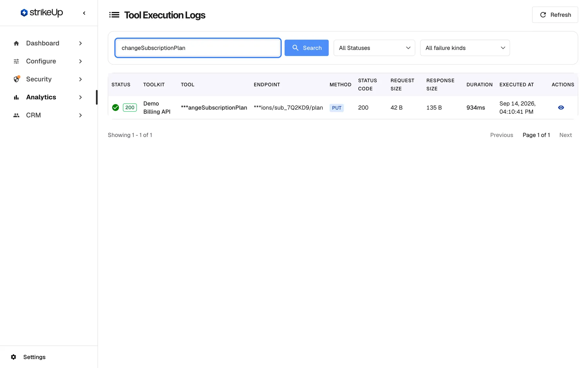The height and width of the screenshot is (368, 588).
Task: Expand the Configure menu chevron
Action: click(x=80, y=61)
